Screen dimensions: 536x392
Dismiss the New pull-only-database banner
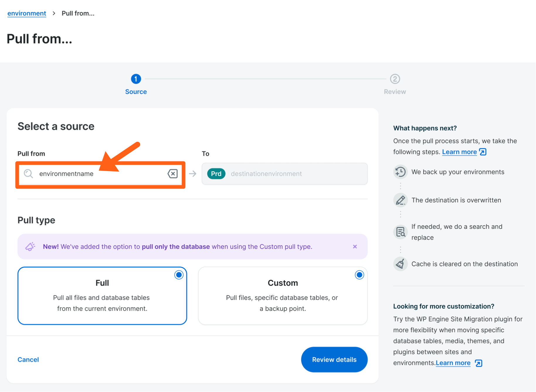(x=355, y=247)
